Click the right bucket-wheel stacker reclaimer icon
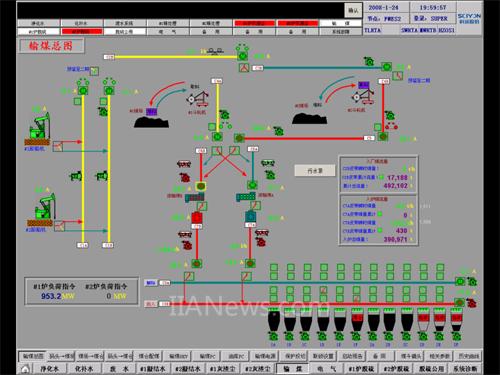 pyautogui.click(x=363, y=93)
